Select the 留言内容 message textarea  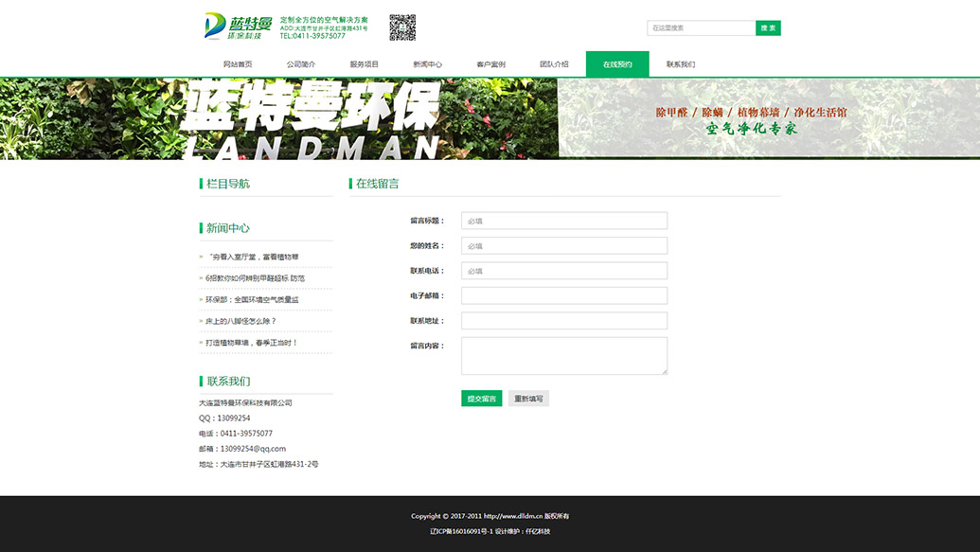click(x=563, y=356)
